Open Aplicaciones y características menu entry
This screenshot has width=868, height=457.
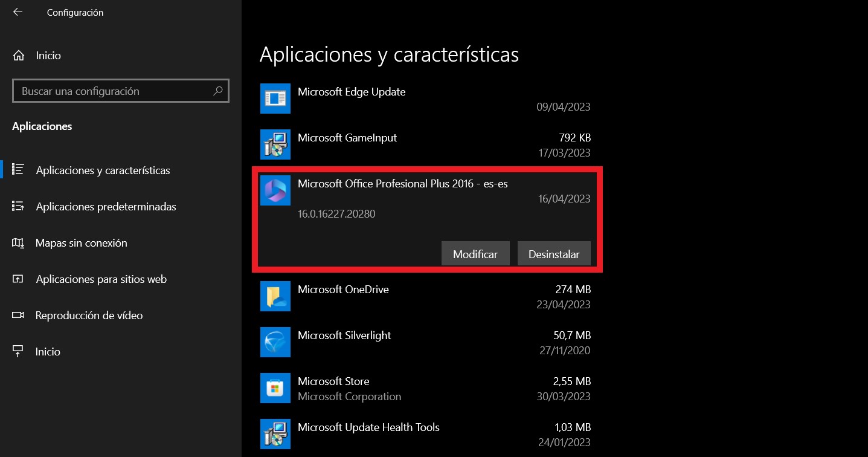103,170
